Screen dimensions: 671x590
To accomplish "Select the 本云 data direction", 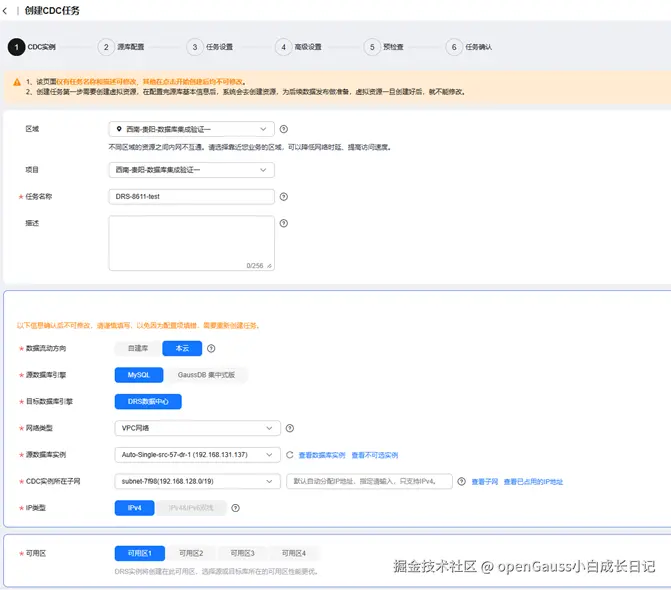I will 182,348.
